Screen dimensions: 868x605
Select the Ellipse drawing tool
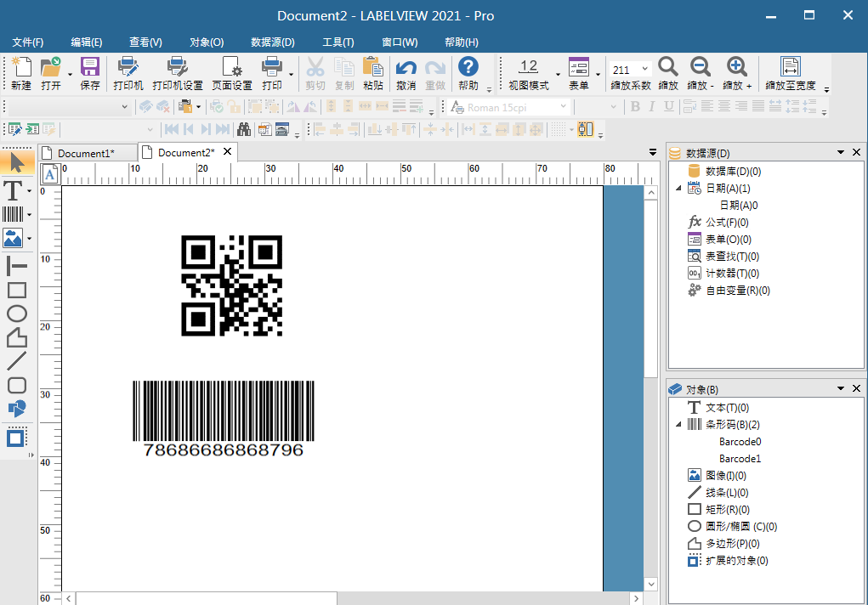17,314
